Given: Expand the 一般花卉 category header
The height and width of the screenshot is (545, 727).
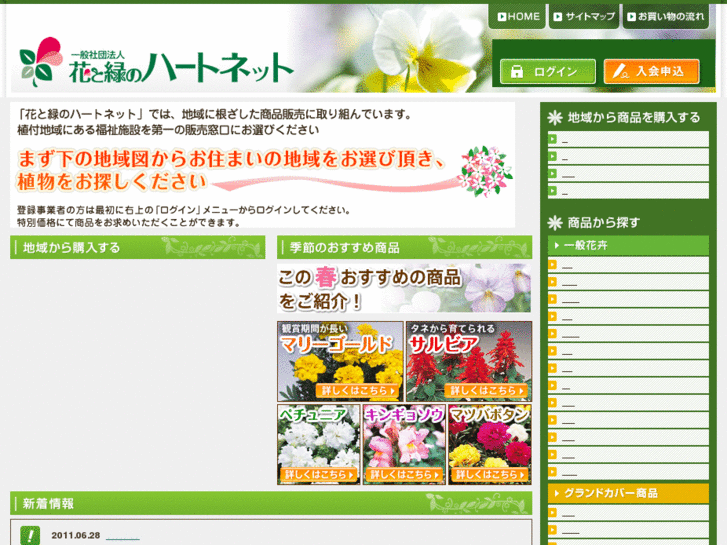Looking at the screenshot, I should point(628,245).
